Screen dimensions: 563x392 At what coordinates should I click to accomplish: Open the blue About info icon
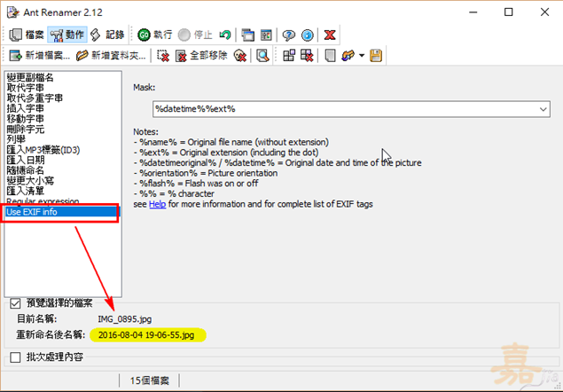pos(308,35)
